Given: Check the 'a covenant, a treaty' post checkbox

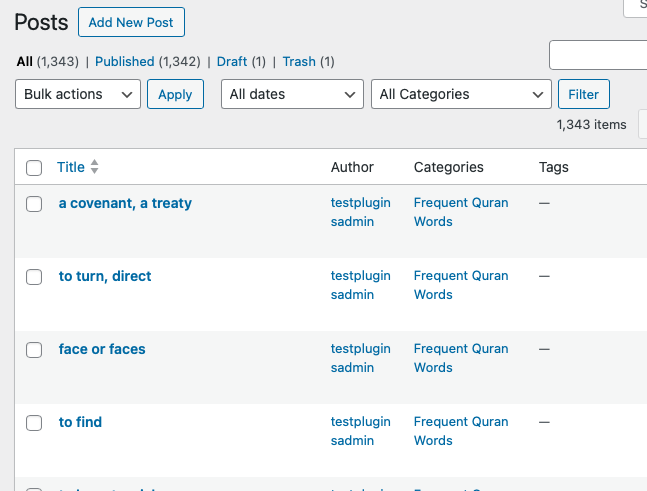Looking at the screenshot, I should [x=34, y=204].
